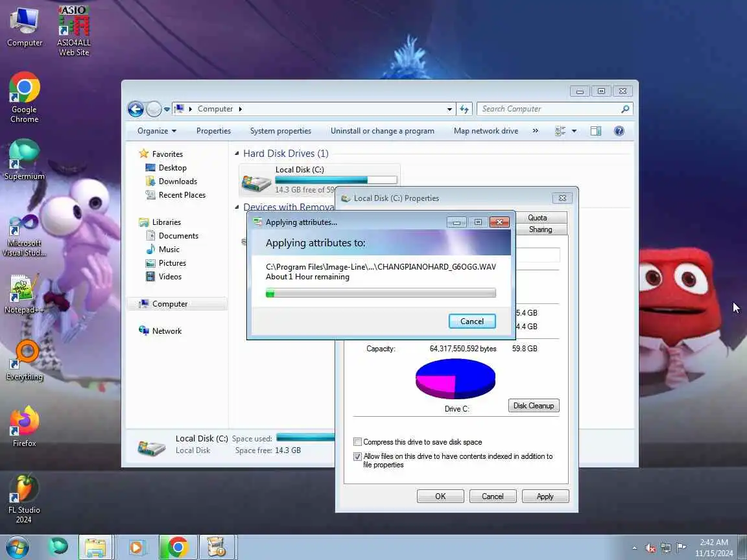The width and height of the screenshot is (747, 560).
Task: Launch Google Chrome from the desktop
Action: point(24,98)
